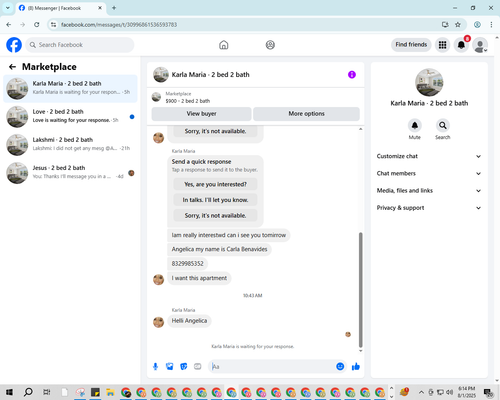Image resolution: width=500 pixels, height=400 pixels.
Task: Click the chat scrollbar thumb
Action: coord(360,290)
